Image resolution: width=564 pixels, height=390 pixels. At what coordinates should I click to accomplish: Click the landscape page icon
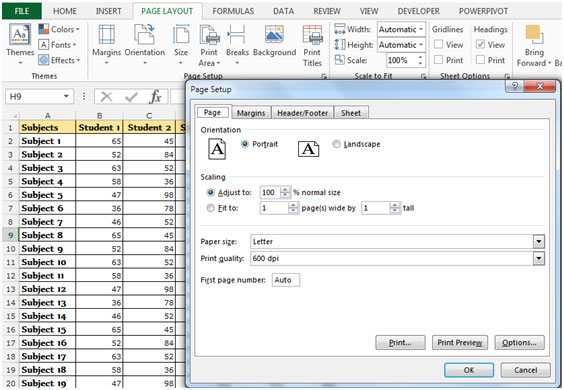click(308, 149)
